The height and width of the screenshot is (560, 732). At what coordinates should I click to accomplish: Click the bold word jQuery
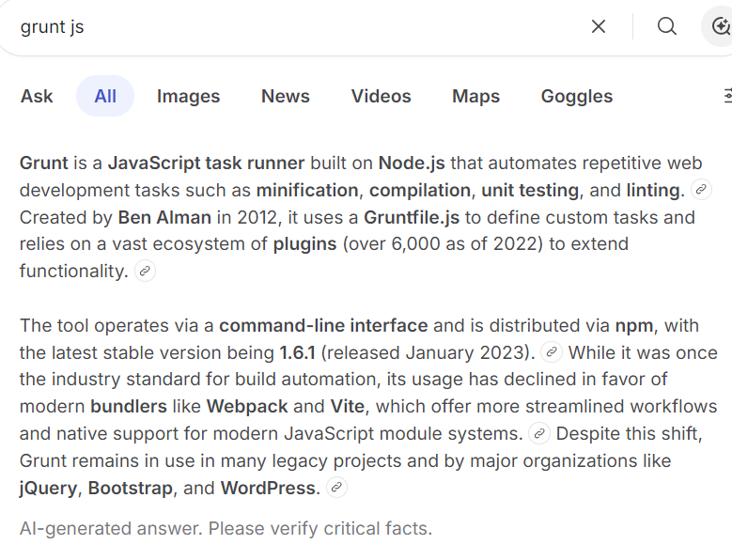tap(48, 489)
